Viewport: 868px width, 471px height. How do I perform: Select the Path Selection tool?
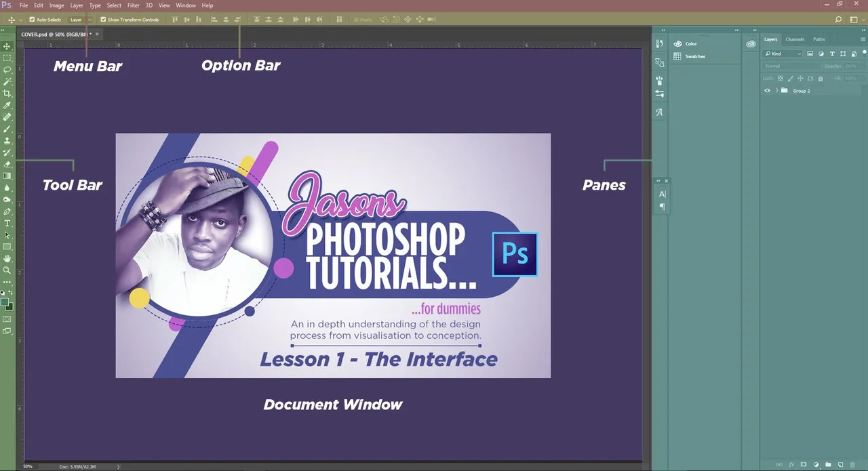click(x=7, y=235)
